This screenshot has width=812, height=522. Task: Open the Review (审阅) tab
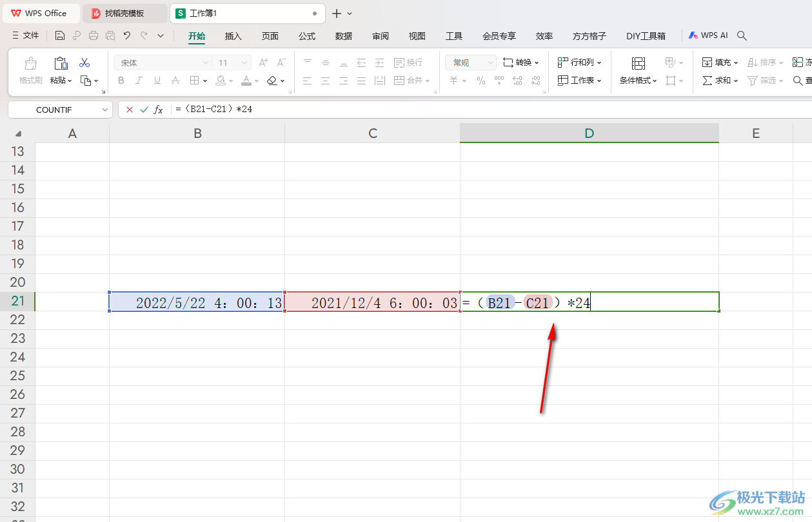click(381, 36)
